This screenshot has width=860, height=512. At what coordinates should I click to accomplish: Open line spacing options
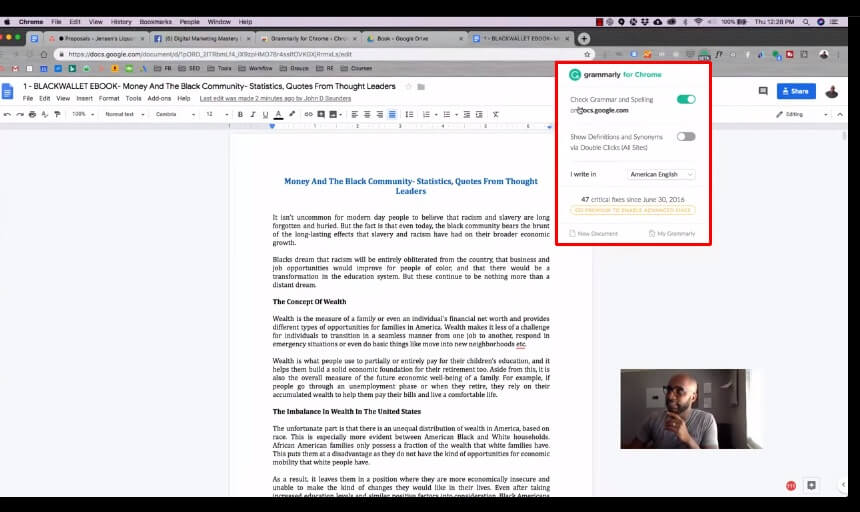(409, 115)
